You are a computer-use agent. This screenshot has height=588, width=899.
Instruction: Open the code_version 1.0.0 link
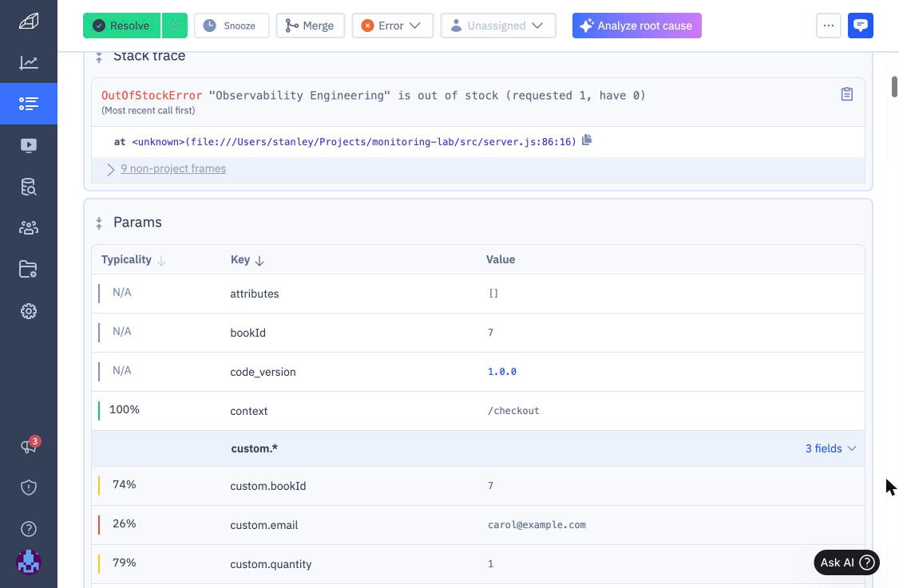pyautogui.click(x=501, y=371)
